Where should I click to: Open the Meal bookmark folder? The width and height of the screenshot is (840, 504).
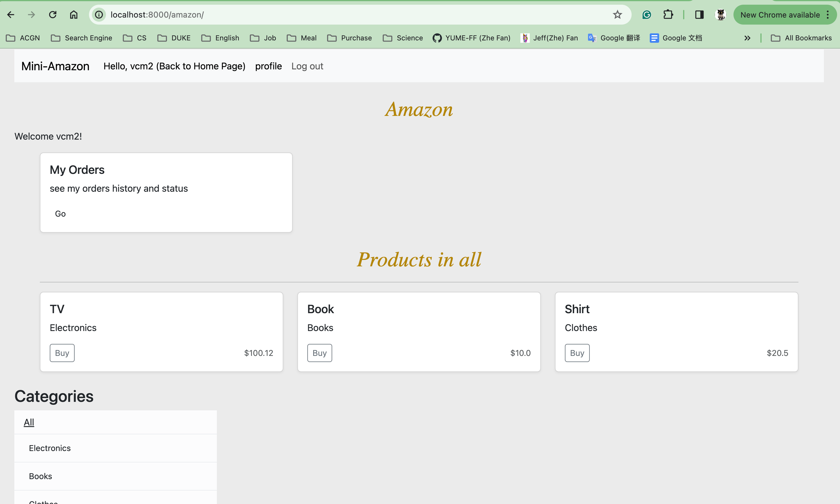pyautogui.click(x=302, y=38)
